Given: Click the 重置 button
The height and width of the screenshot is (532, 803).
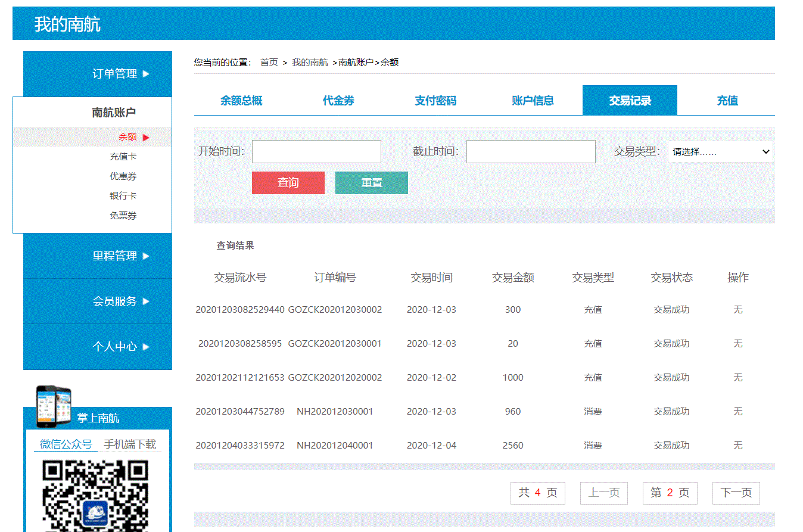Looking at the screenshot, I should [x=372, y=183].
